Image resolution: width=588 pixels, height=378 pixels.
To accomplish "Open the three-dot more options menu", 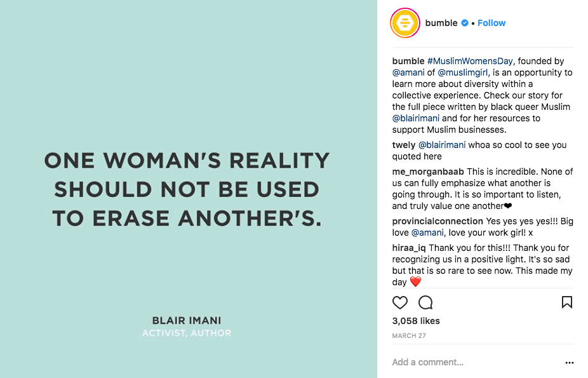I will 569,363.
